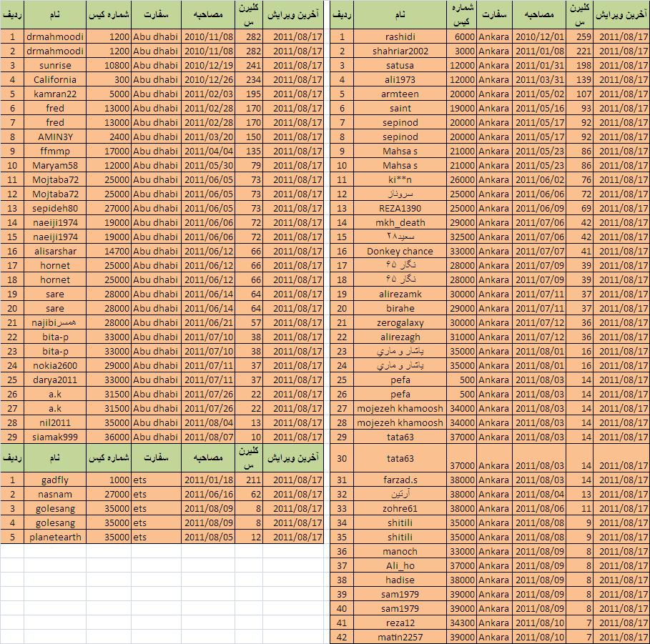The height and width of the screenshot is (644, 650).
Task: Click the AMIN3Y name cell
Action: point(54,137)
